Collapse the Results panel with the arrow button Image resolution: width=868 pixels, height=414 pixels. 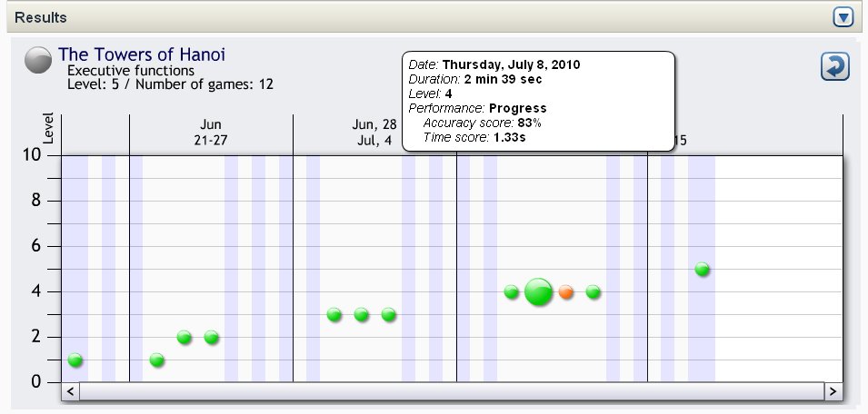843,17
